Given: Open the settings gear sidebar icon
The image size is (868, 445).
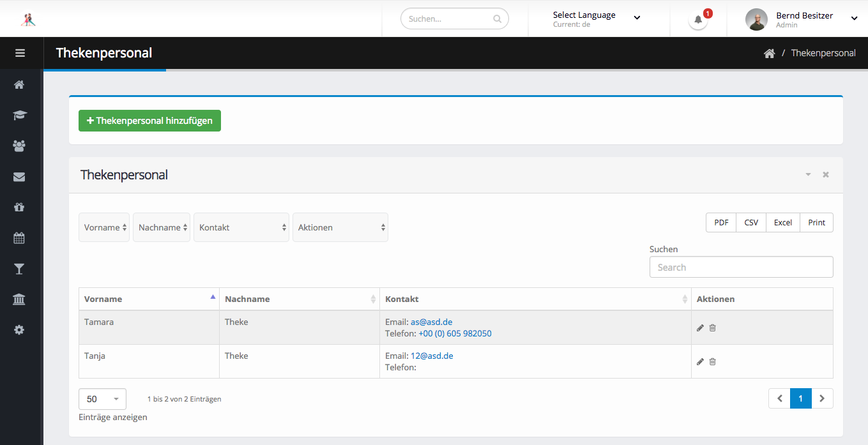Looking at the screenshot, I should 19,330.
